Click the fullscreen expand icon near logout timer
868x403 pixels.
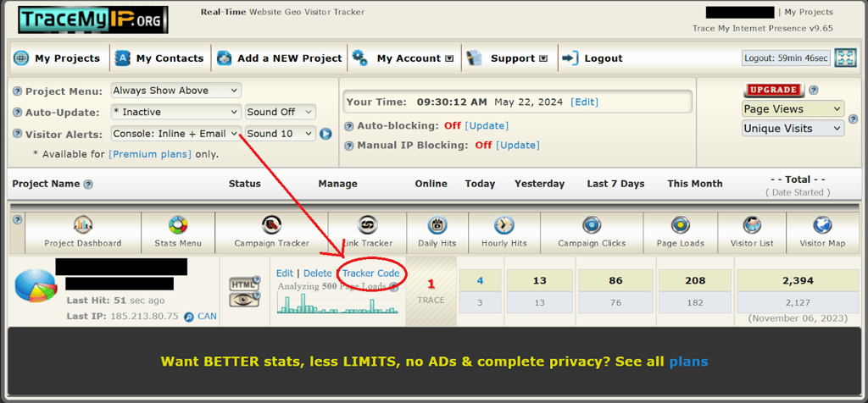(x=845, y=58)
